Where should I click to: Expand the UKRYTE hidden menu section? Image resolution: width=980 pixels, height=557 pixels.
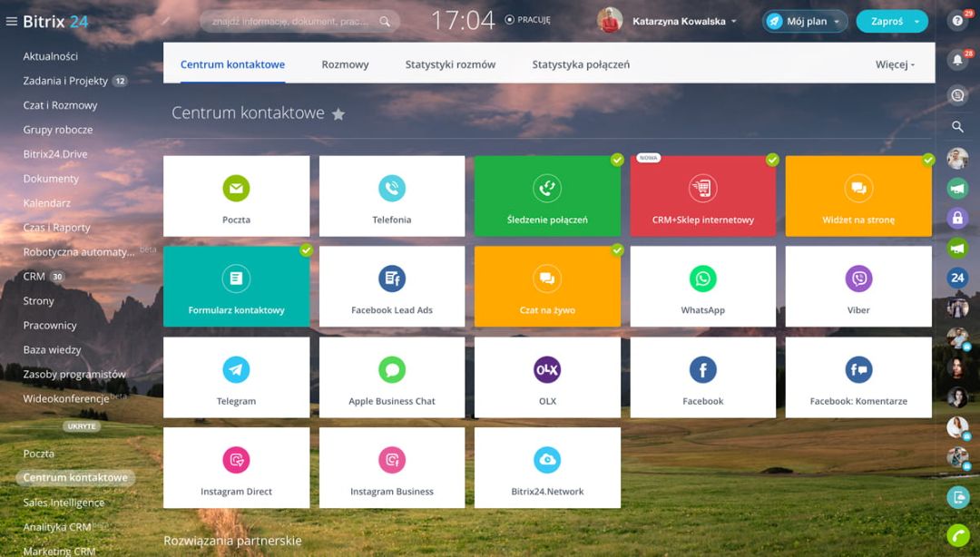coord(82,426)
